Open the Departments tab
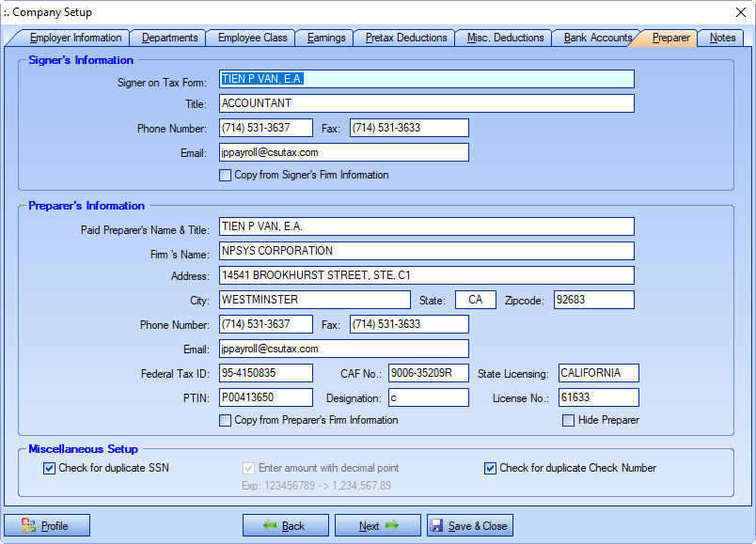756x544 pixels. (169, 39)
